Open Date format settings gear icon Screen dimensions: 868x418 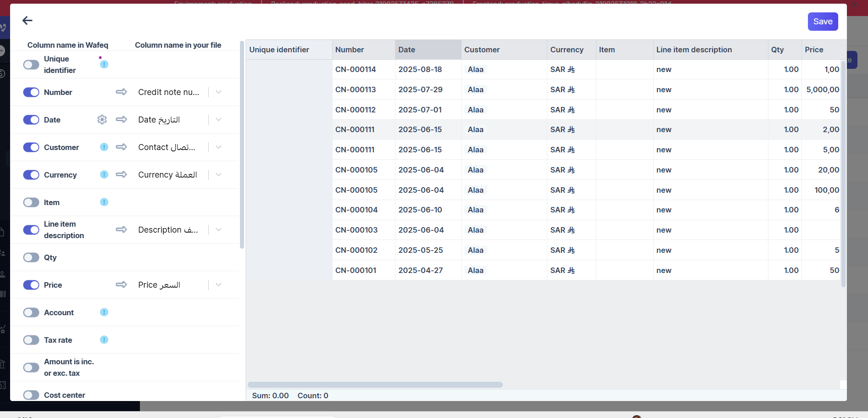click(102, 120)
